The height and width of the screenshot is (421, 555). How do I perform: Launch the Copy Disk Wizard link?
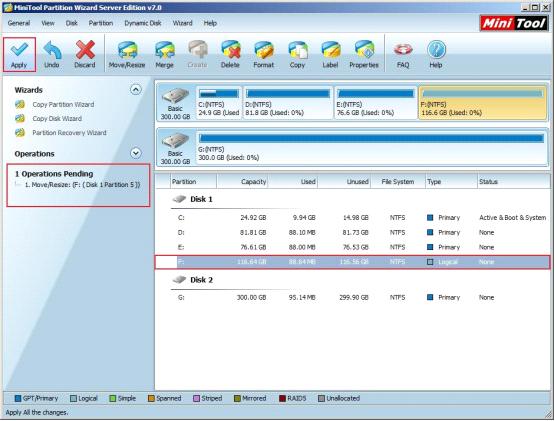57,119
